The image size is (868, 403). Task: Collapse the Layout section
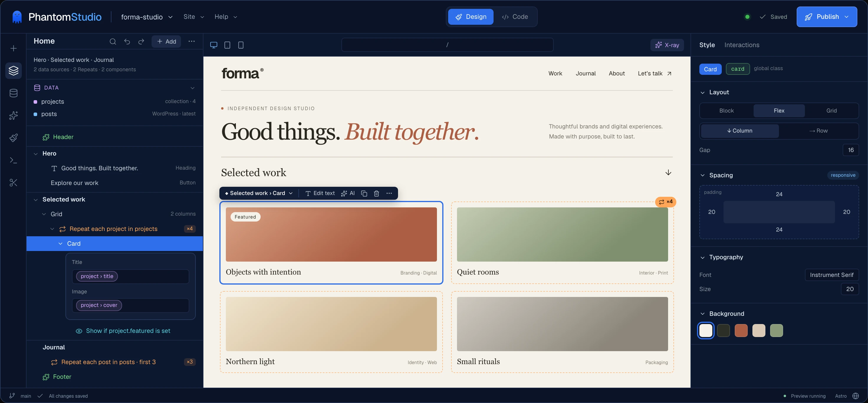coord(703,92)
